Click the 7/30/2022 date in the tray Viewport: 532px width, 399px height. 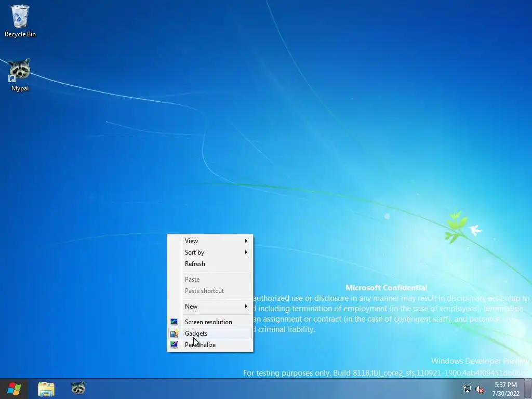[506, 394]
